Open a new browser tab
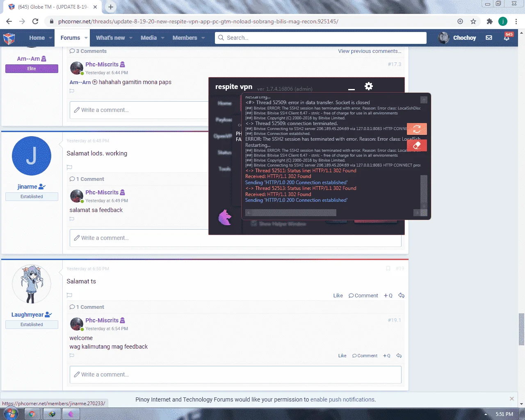The width and height of the screenshot is (525, 420). click(111, 7)
